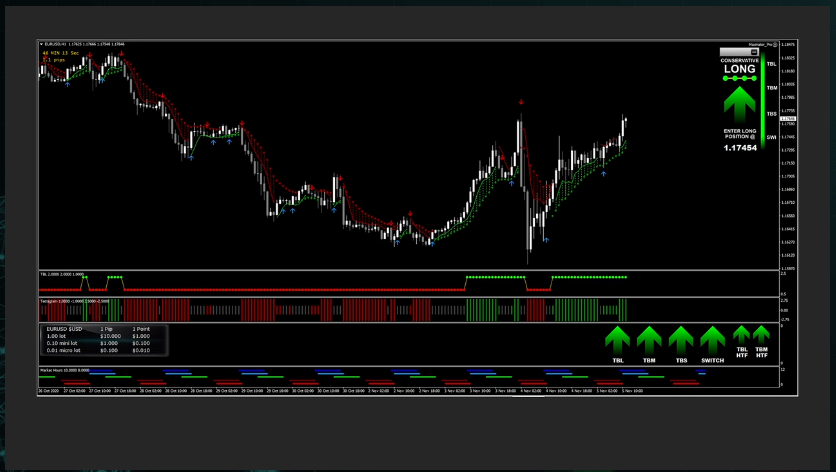Click the TBM HTF arrow indicator
This screenshot has height=472, width=836.
click(x=761, y=334)
